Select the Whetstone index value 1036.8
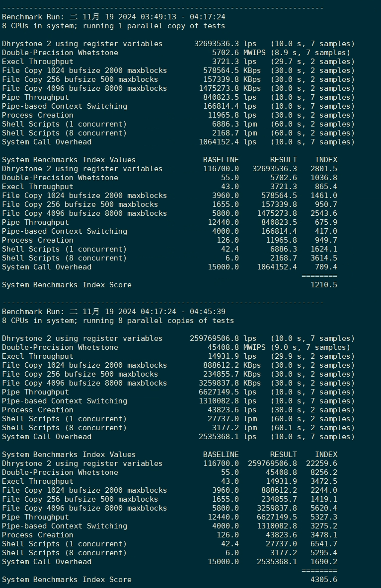 [324, 178]
